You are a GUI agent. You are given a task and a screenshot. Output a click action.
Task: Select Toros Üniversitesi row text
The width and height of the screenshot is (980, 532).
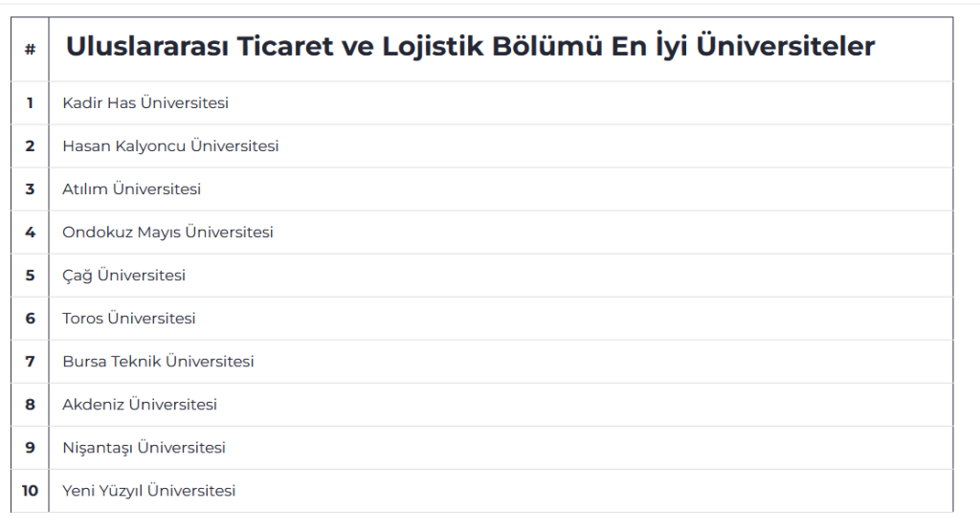[x=129, y=319]
